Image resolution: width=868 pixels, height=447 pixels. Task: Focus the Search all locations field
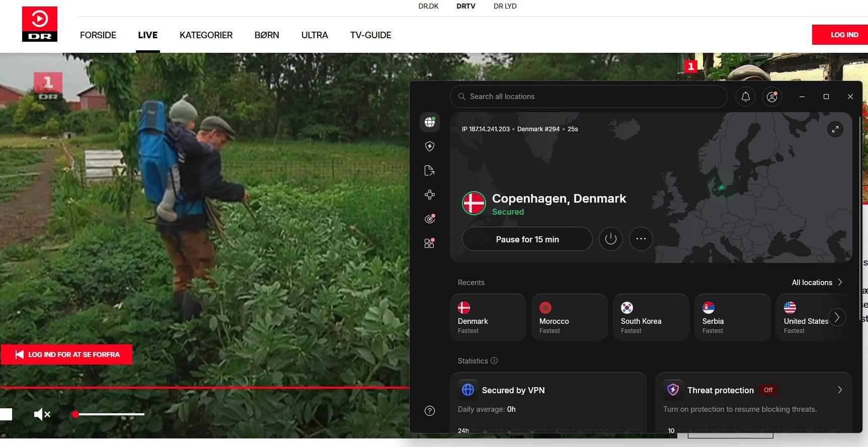pos(589,97)
